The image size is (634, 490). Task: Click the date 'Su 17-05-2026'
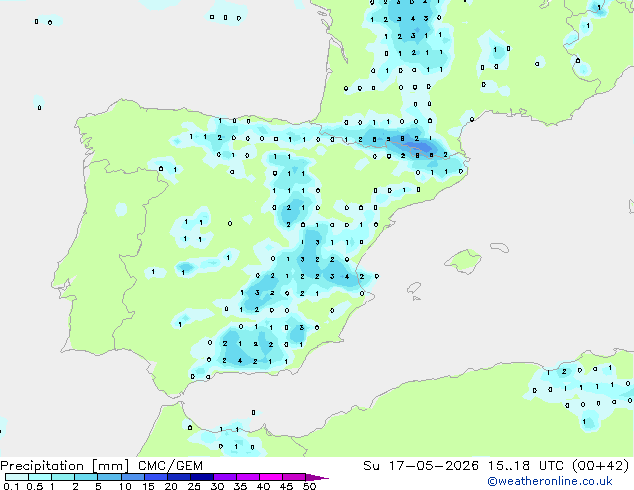(x=421, y=466)
